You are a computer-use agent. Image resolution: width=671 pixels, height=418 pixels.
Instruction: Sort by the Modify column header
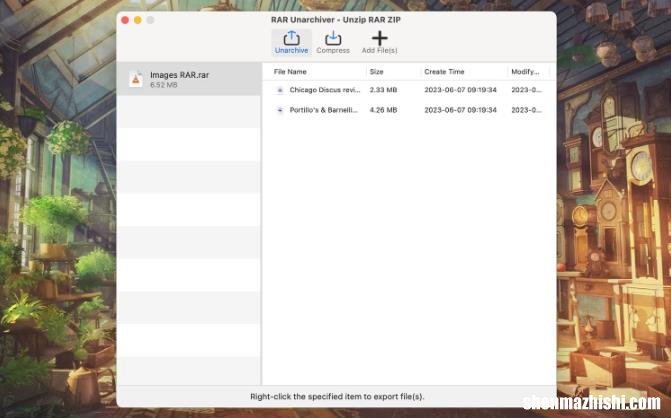[x=525, y=71]
